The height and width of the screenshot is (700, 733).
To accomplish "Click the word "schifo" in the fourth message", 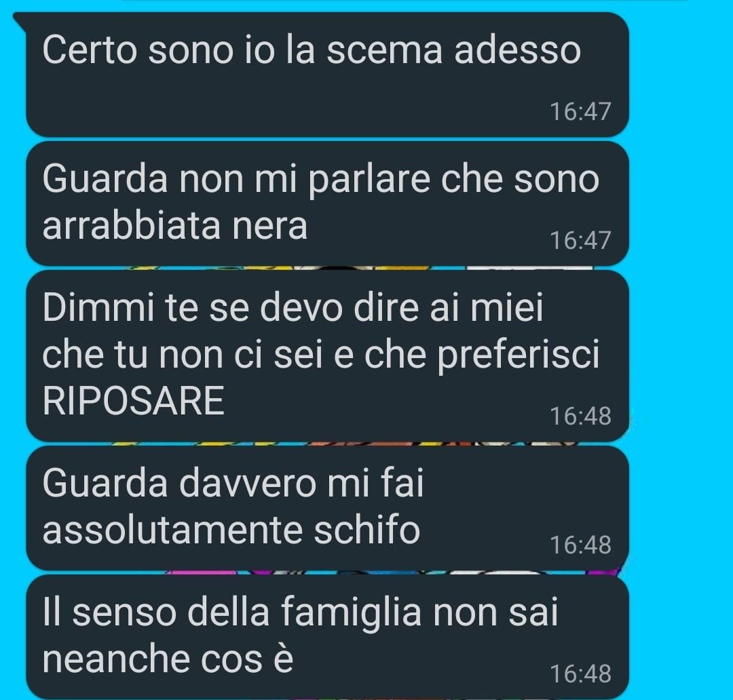I will tap(366, 530).
